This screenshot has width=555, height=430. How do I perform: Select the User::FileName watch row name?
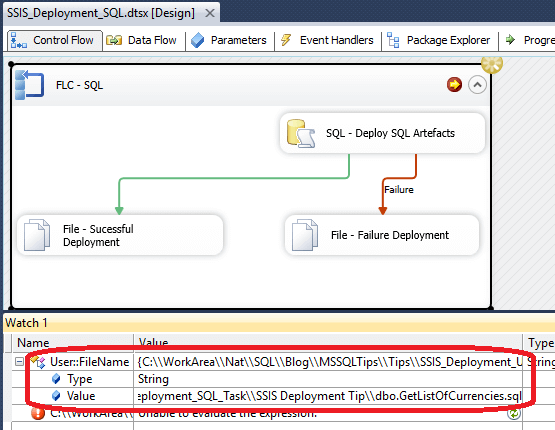coord(90,362)
